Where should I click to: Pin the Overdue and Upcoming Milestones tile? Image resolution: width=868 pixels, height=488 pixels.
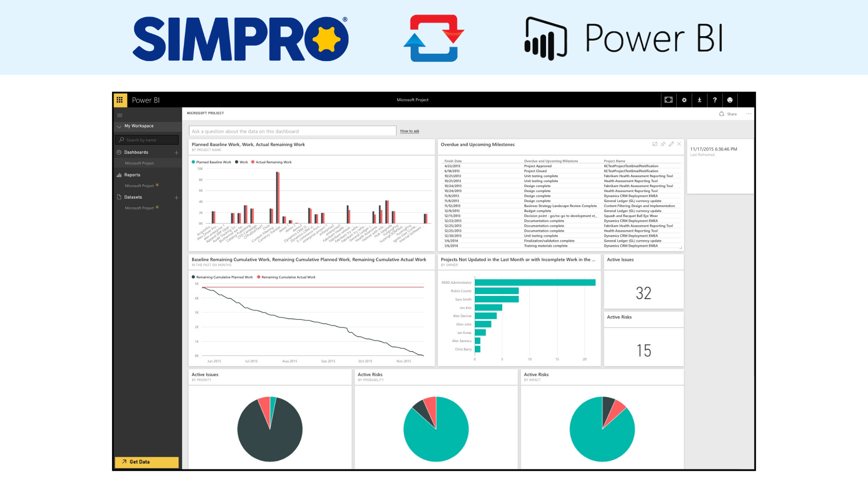[663, 144]
